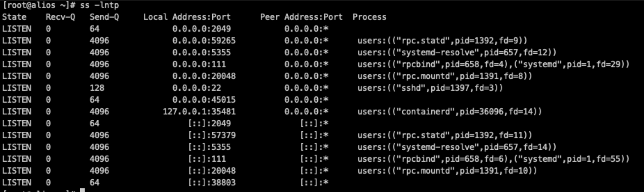Viewport: 644px width, 192px height.
Task: Click the terminal cursor block at the last prompt
Action: (x=82, y=190)
